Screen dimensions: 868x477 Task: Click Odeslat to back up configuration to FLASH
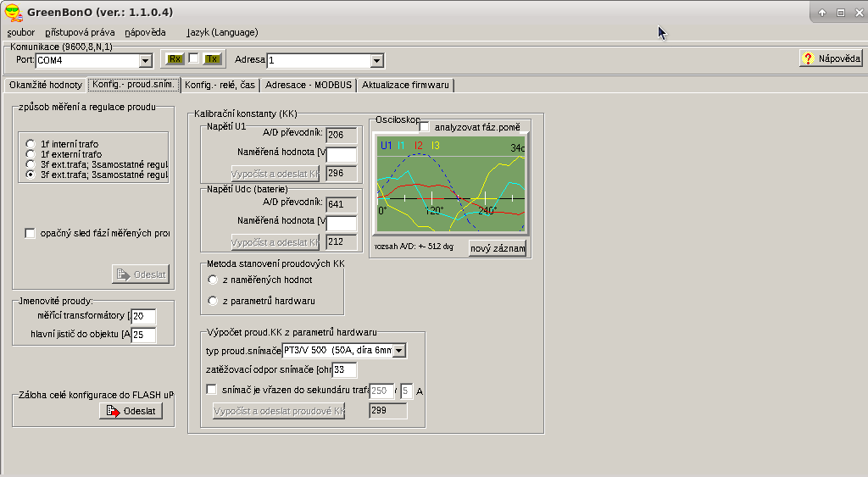tap(131, 411)
